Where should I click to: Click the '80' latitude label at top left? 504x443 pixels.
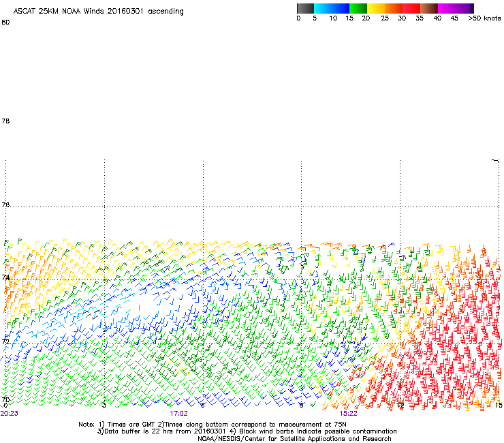coord(5,22)
